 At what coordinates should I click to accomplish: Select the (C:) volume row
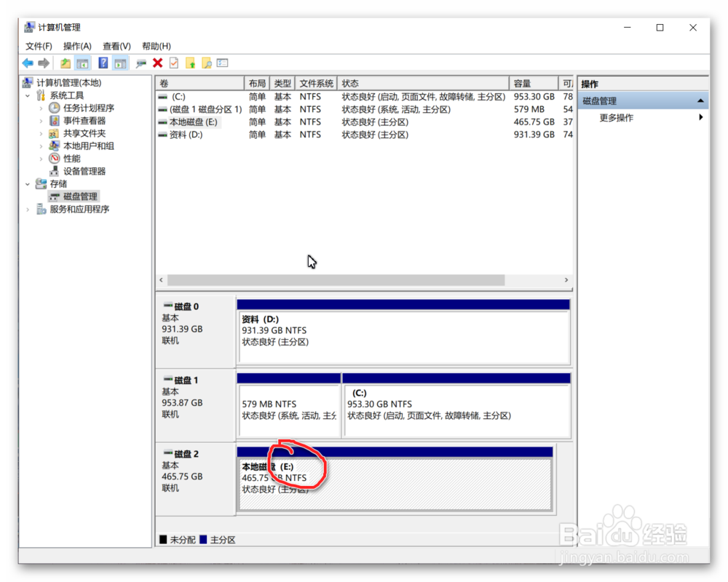pos(365,97)
